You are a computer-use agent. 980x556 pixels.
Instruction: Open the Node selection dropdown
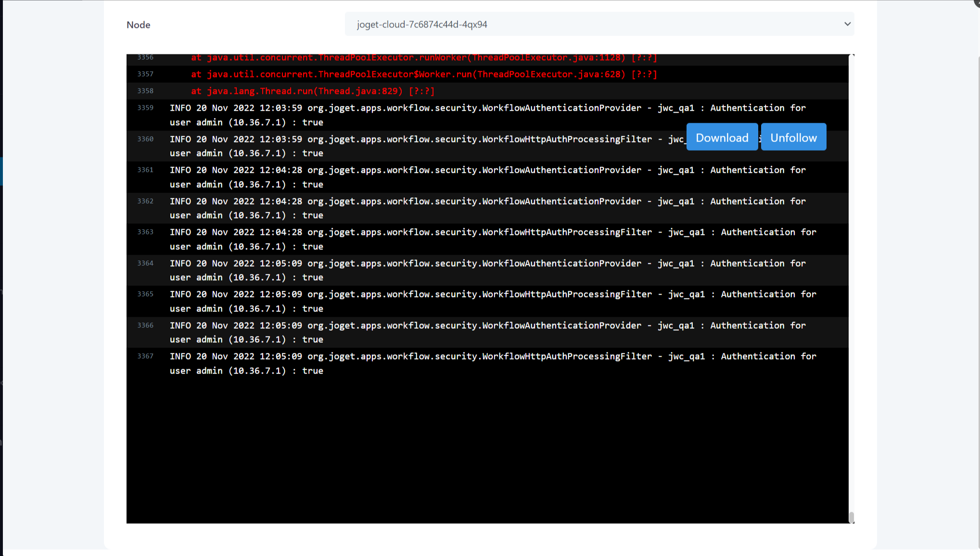click(599, 24)
